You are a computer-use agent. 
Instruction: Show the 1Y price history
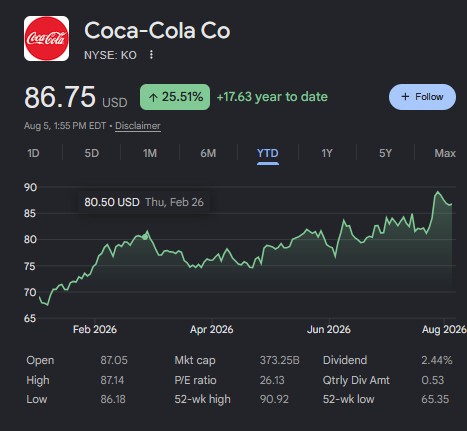pyautogui.click(x=327, y=153)
